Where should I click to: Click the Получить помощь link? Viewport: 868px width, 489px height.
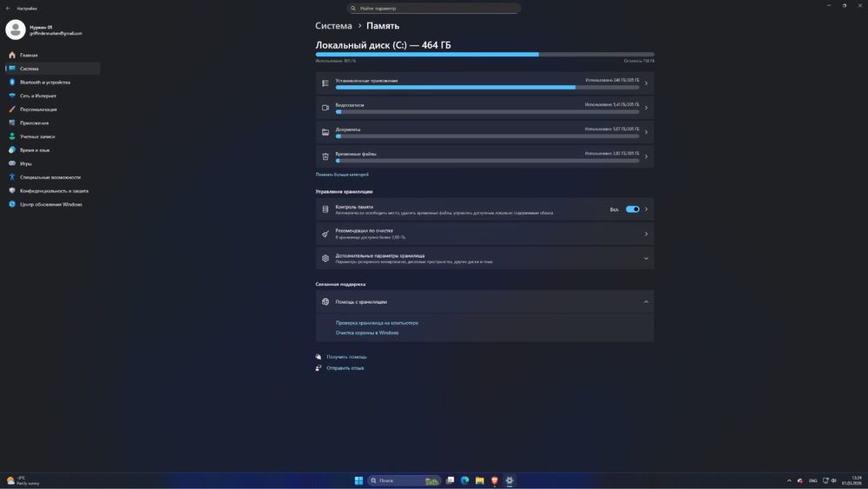coord(346,357)
